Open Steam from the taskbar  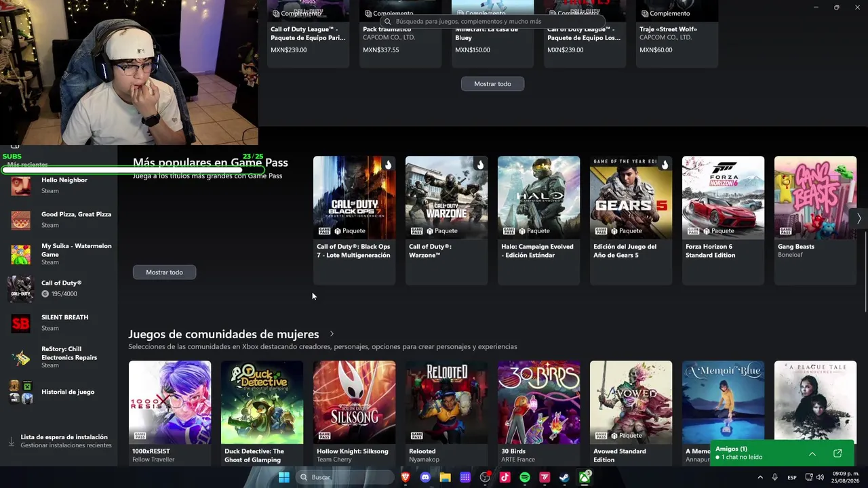pyautogui.click(x=564, y=477)
